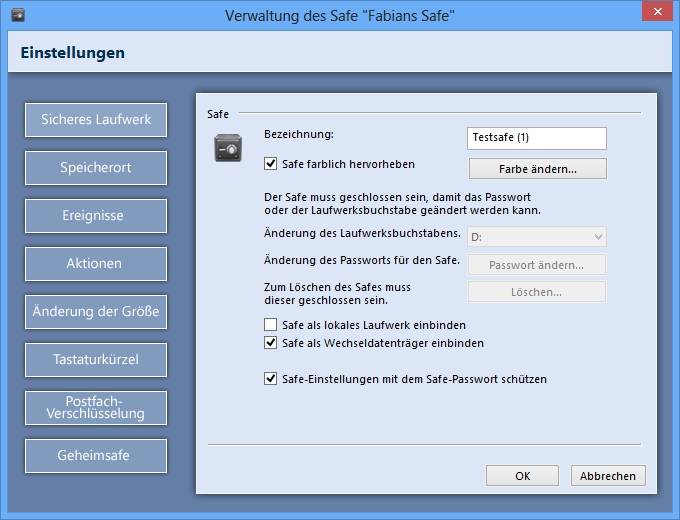Open Farbe ändern color dialog
The height and width of the screenshot is (520, 680).
coord(538,169)
